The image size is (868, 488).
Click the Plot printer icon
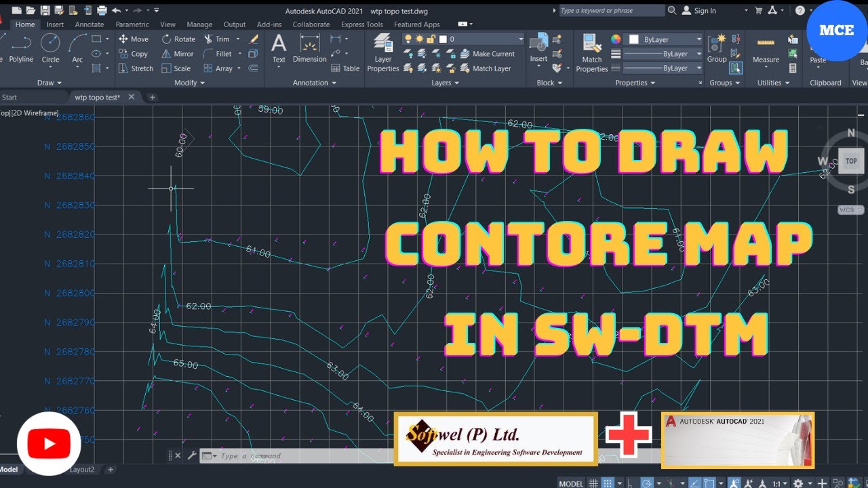pyautogui.click(x=102, y=10)
